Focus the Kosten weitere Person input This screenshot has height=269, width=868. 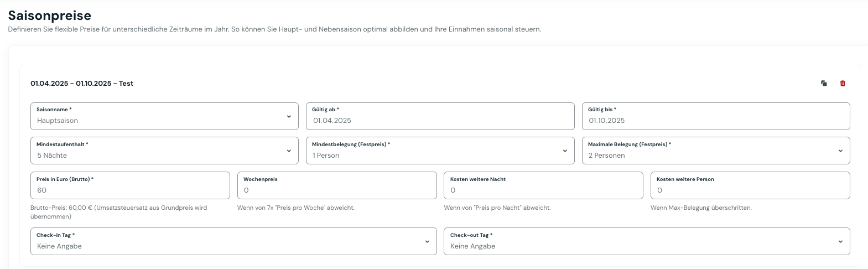(750, 190)
